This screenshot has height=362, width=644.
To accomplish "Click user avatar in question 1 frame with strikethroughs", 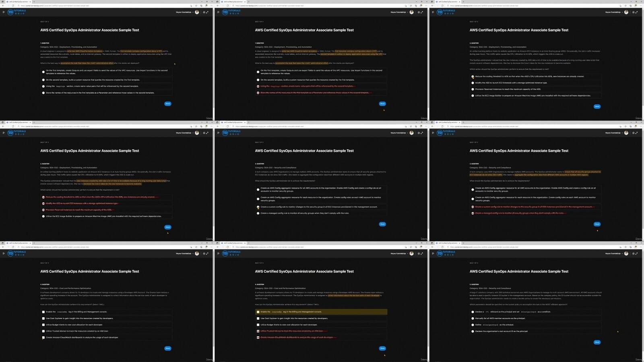I will coord(411,12).
